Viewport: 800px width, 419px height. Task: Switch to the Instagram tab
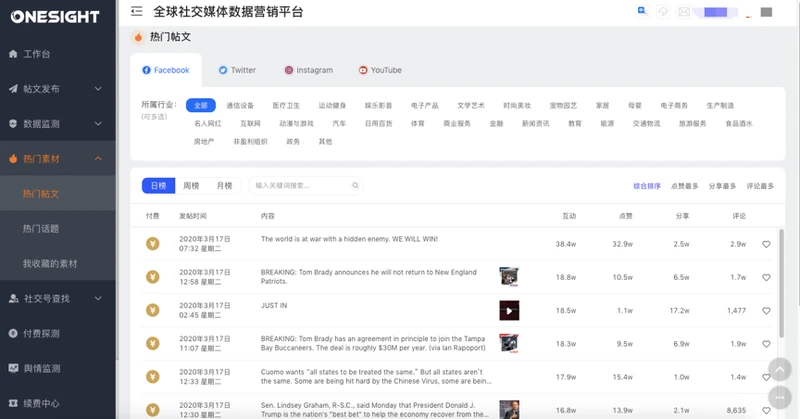tap(309, 70)
